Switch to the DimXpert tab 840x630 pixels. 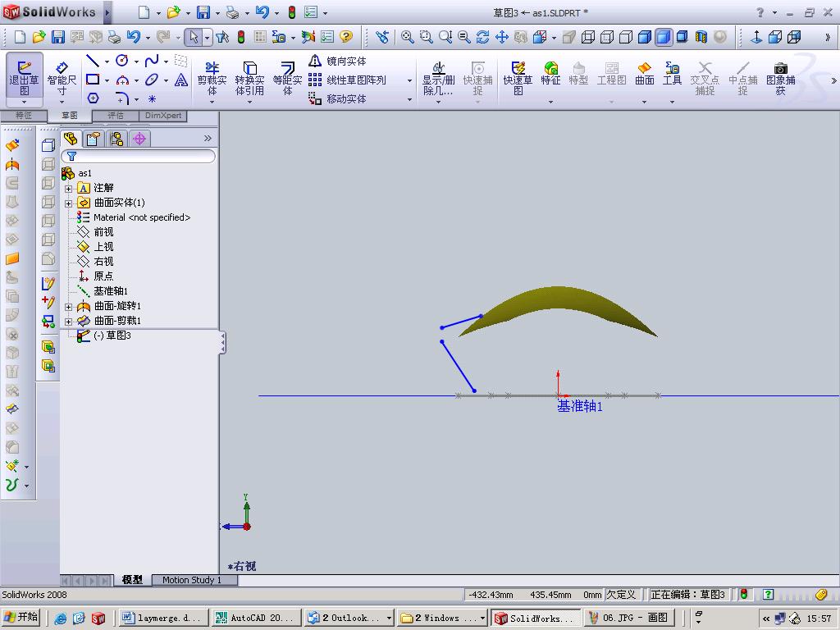pyautogui.click(x=163, y=115)
